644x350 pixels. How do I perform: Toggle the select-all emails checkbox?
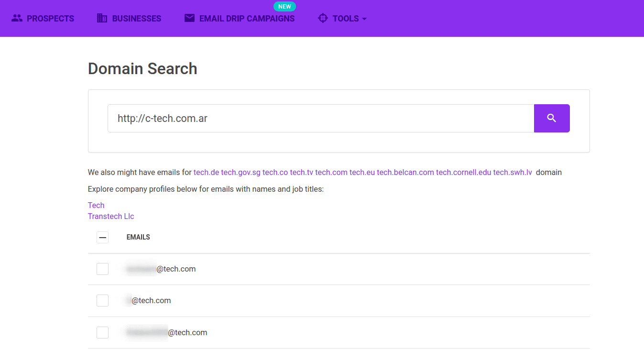(x=102, y=237)
